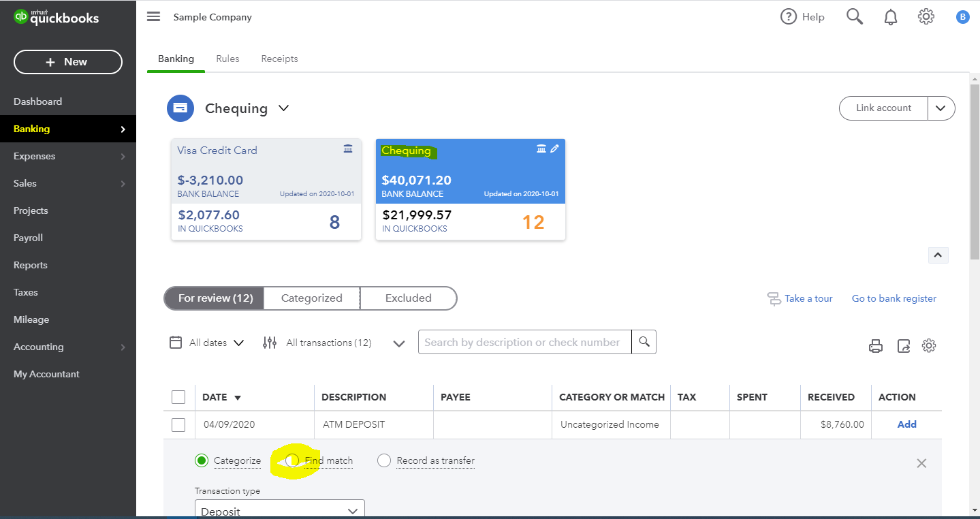
Task: Click the search magnifier icon in header
Action: 855,16
